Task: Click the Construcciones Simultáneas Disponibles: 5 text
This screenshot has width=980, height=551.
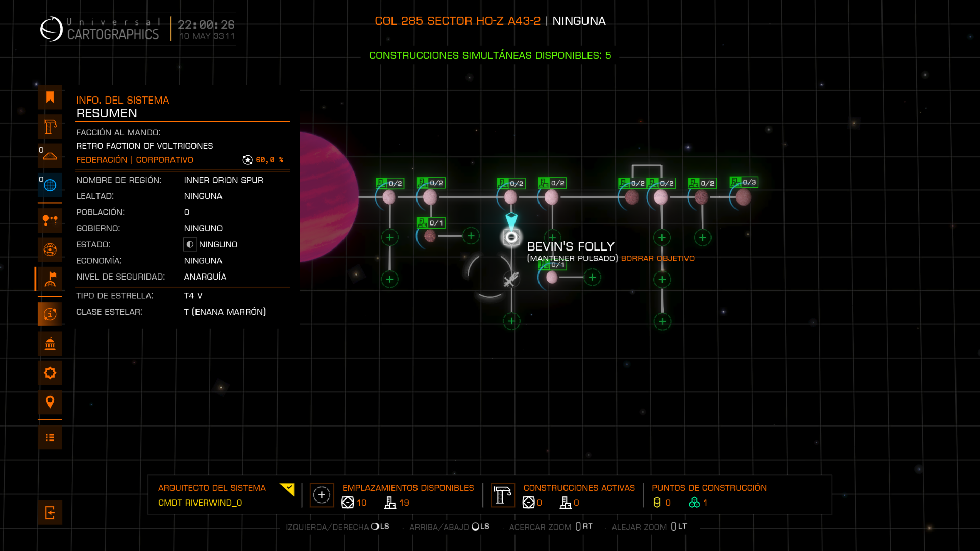Action: (x=490, y=55)
